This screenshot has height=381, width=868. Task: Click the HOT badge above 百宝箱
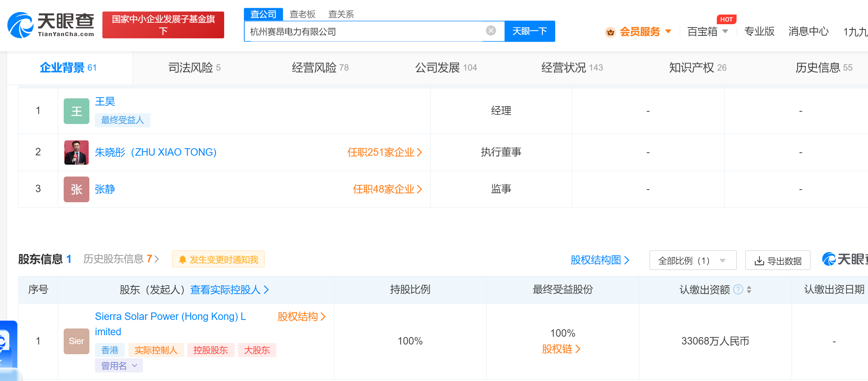click(726, 19)
